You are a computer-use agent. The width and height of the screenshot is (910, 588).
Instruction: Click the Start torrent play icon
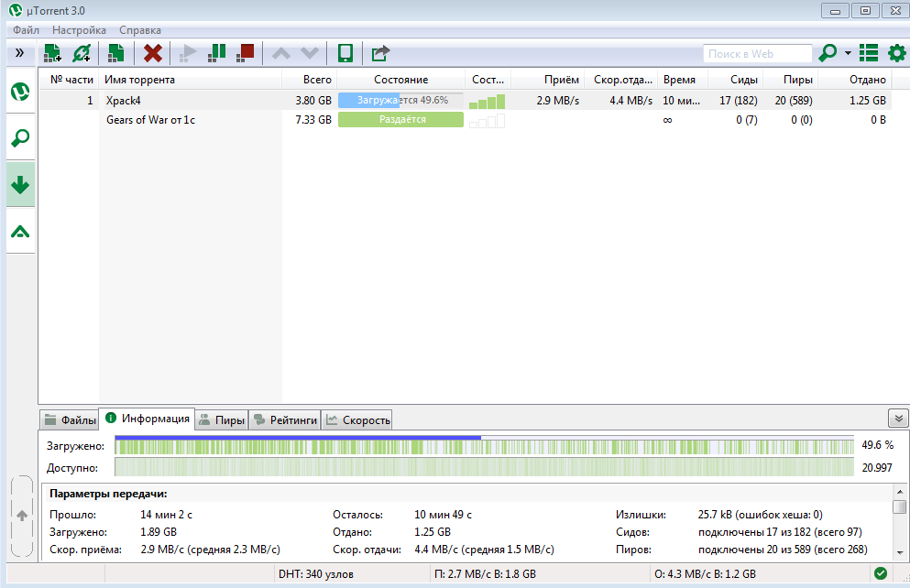(x=188, y=53)
